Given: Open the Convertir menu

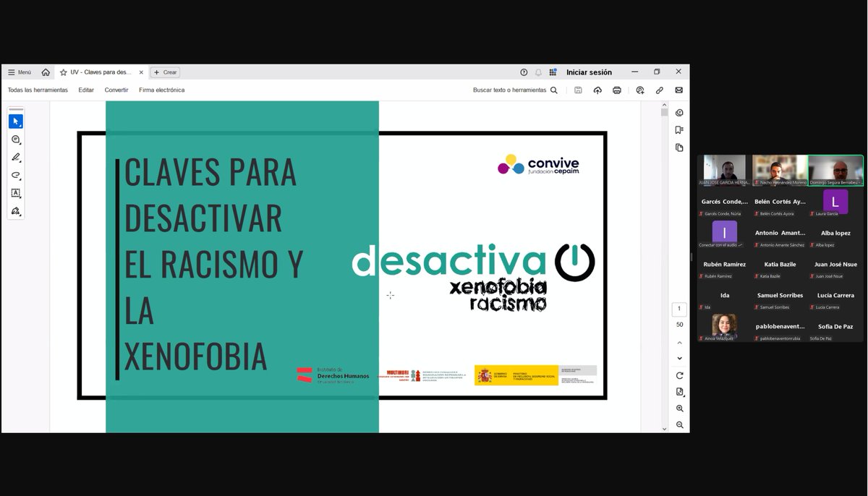Looking at the screenshot, I should click(x=116, y=90).
